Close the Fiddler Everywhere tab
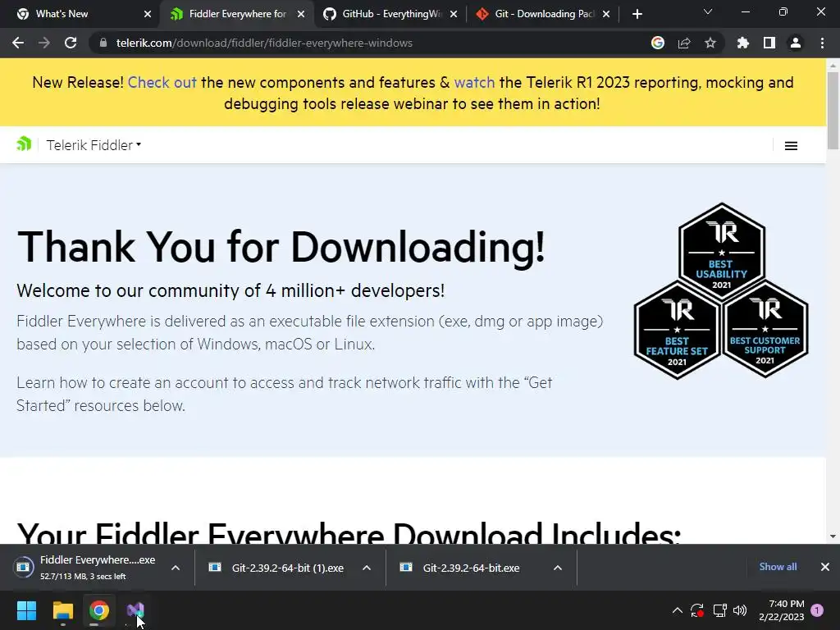The height and width of the screenshot is (630, 840). pyautogui.click(x=301, y=14)
